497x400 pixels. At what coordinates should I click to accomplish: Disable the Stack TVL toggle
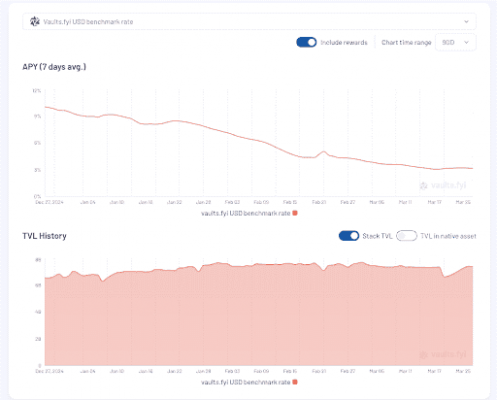pyautogui.click(x=349, y=236)
